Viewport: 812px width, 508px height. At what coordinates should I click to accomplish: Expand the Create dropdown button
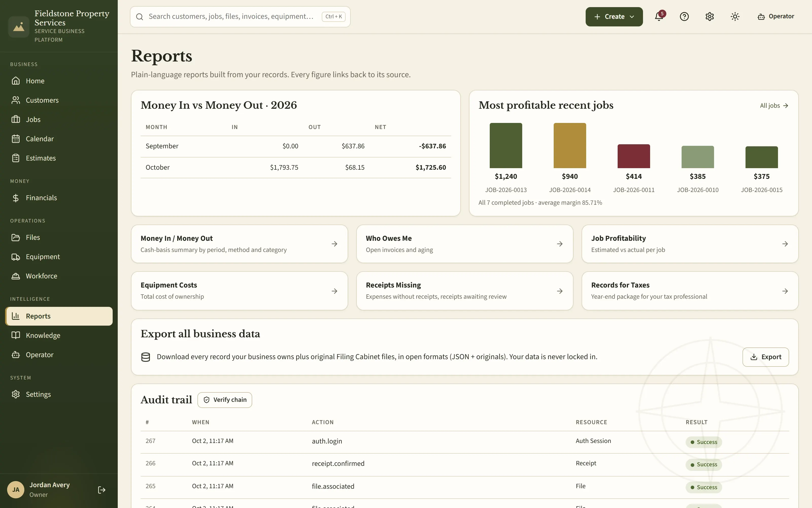pos(614,17)
